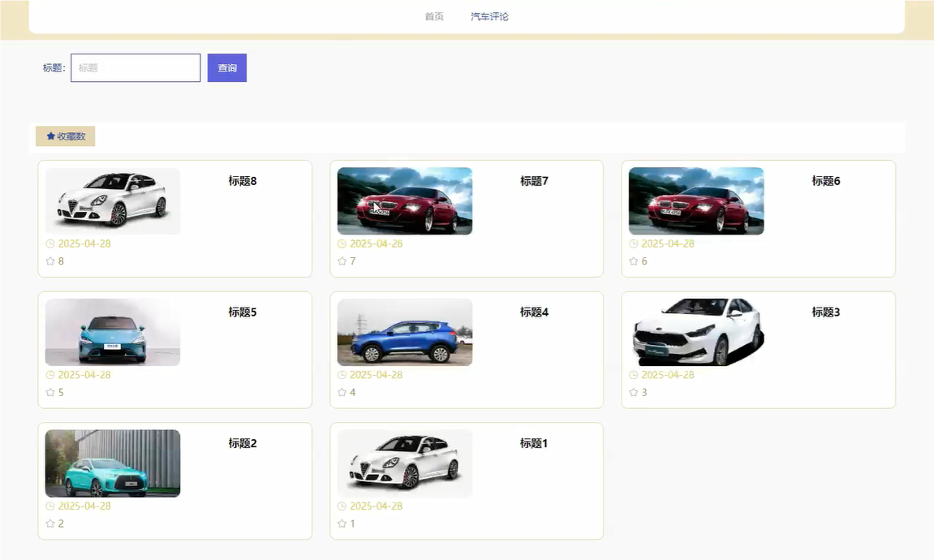Focus the 标题 search input field

coord(136,68)
